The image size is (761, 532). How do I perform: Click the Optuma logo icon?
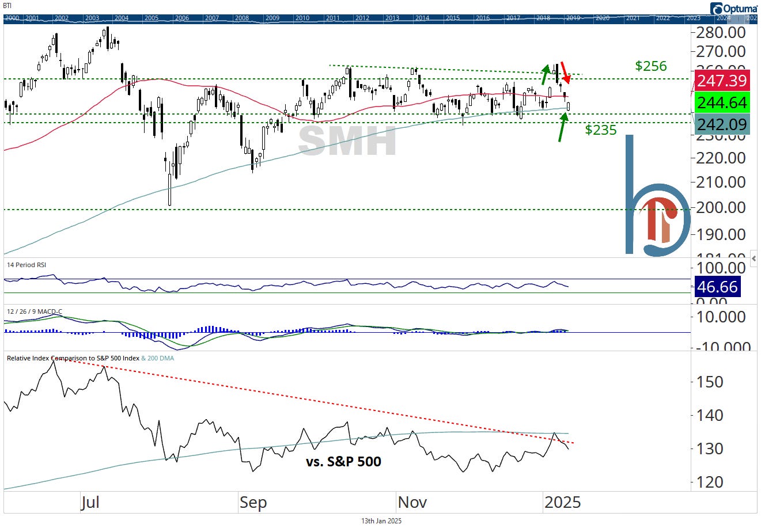[x=717, y=9]
